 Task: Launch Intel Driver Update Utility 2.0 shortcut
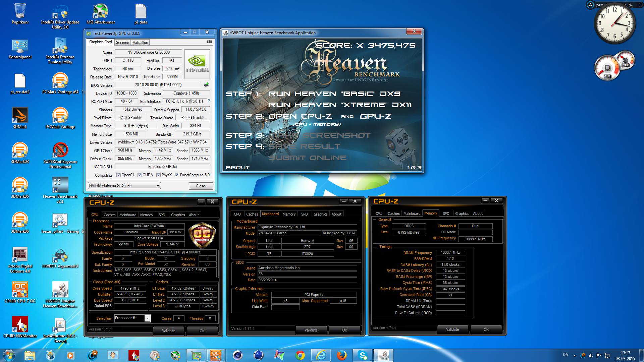(x=60, y=16)
